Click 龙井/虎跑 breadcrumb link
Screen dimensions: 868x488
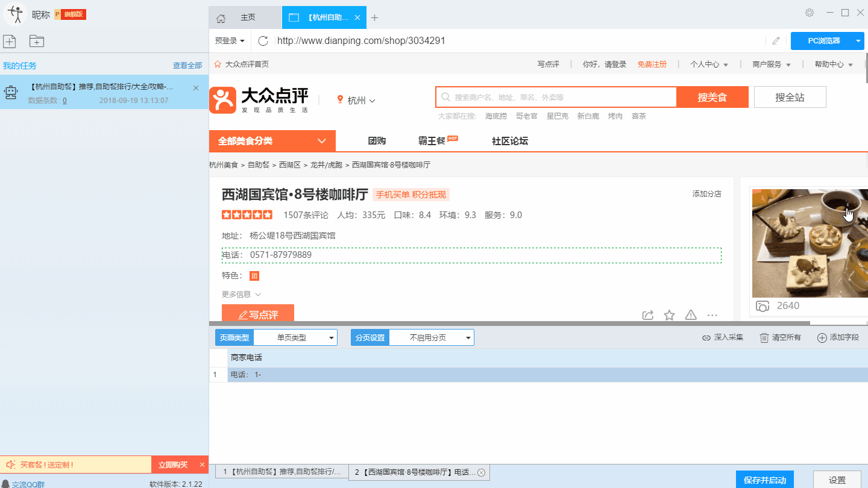[326, 164]
